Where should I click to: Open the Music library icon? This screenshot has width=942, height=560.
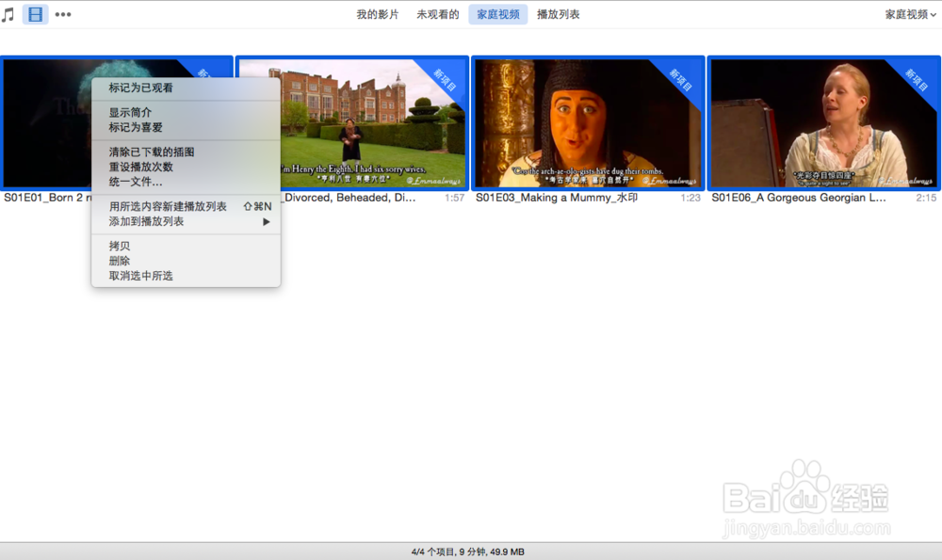click(8, 14)
